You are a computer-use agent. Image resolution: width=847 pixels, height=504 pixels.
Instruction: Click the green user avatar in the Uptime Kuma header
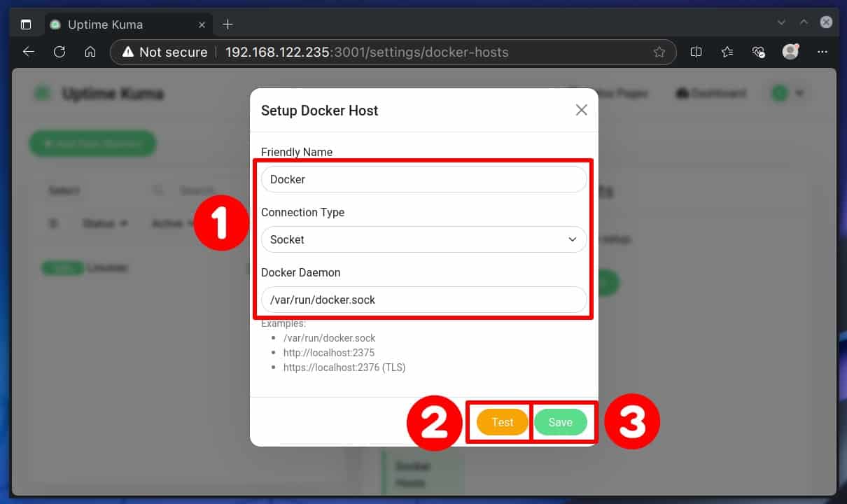tap(779, 92)
